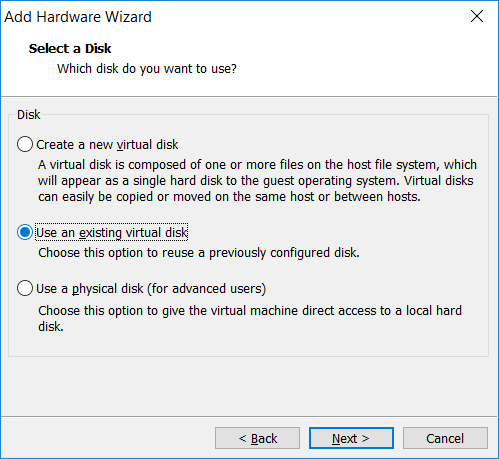Click the Next button to continue
Screen dimensions: 499x459
(351, 438)
